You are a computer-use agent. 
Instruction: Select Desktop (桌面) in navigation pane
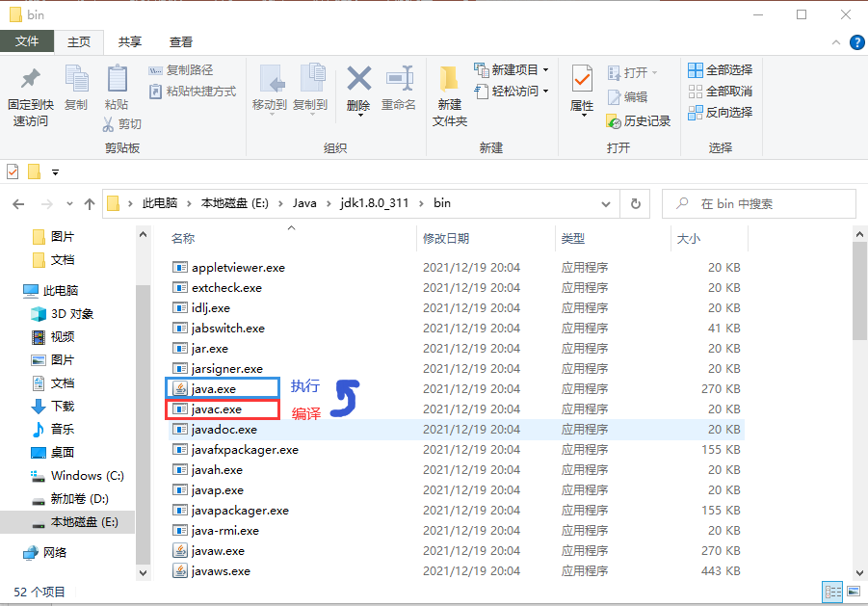53,452
